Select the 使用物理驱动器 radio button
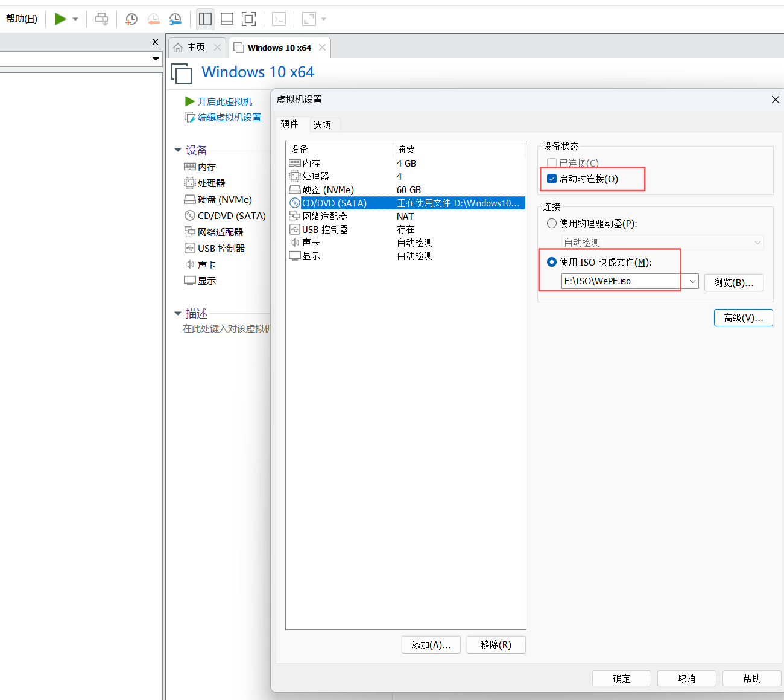This screenshot has height=700, width=784. point(552,223)
